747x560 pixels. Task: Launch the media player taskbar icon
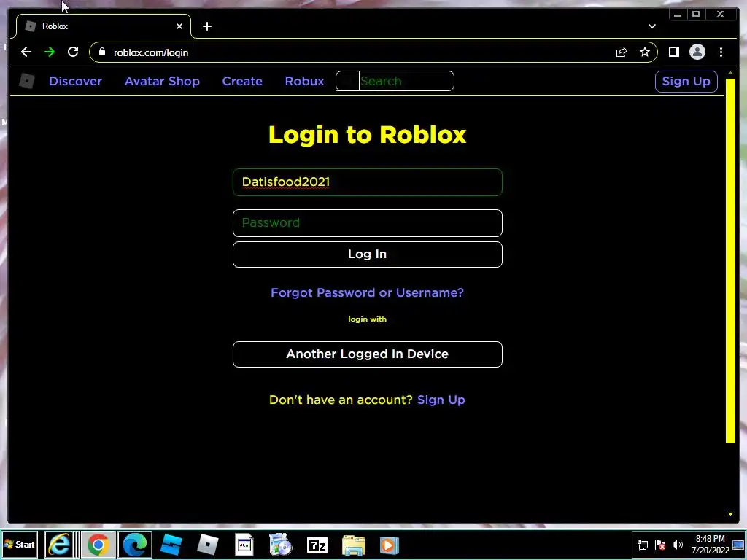(x=390, y=545)
